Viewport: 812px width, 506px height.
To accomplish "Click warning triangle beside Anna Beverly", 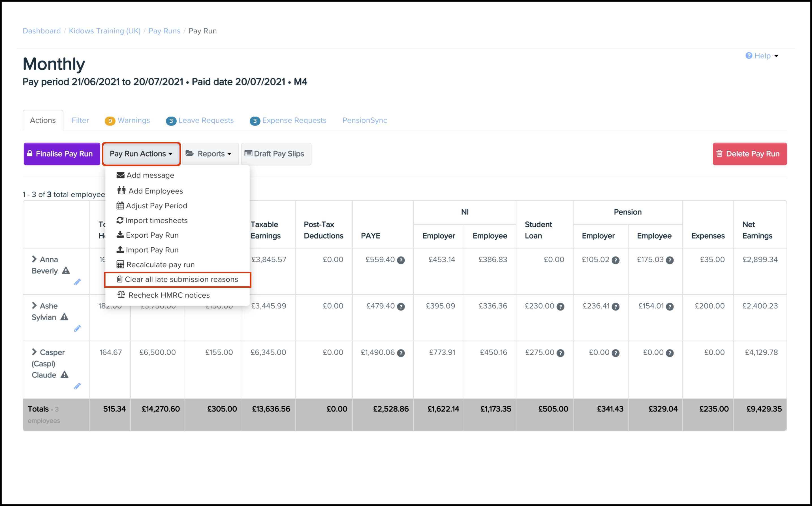I will 66,271.
